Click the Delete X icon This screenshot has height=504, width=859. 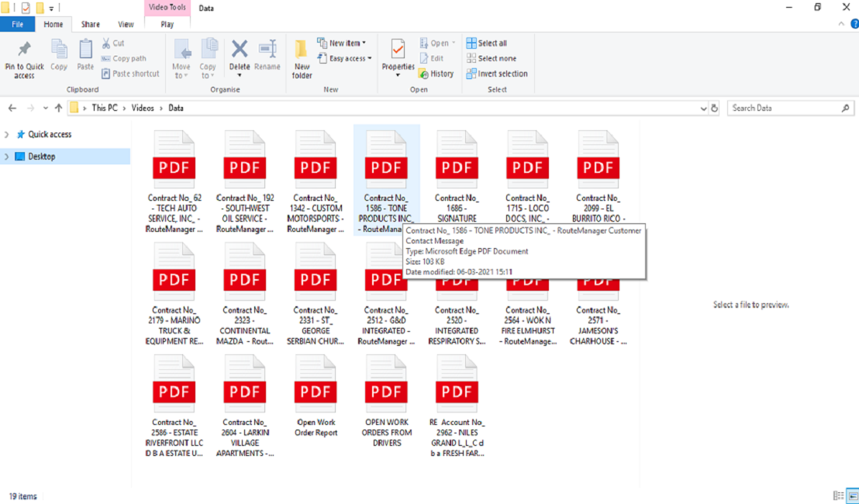tap(240, 49)
